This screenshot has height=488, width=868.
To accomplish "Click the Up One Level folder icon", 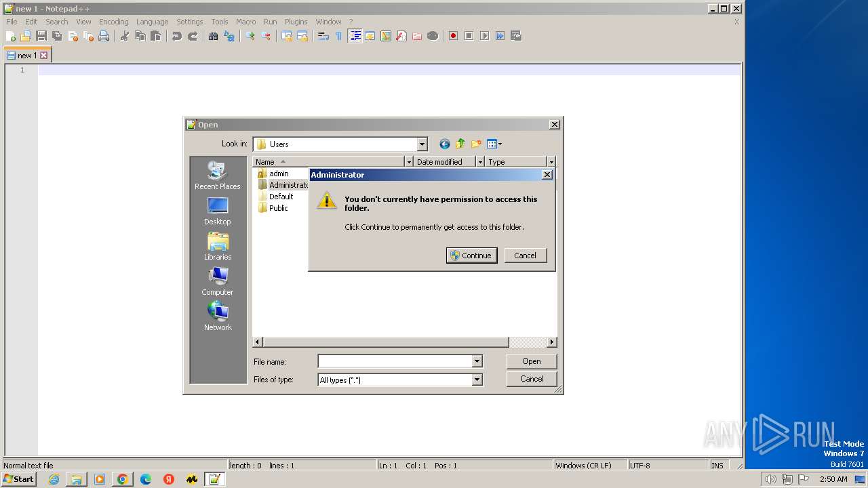I will pos(460,144).
